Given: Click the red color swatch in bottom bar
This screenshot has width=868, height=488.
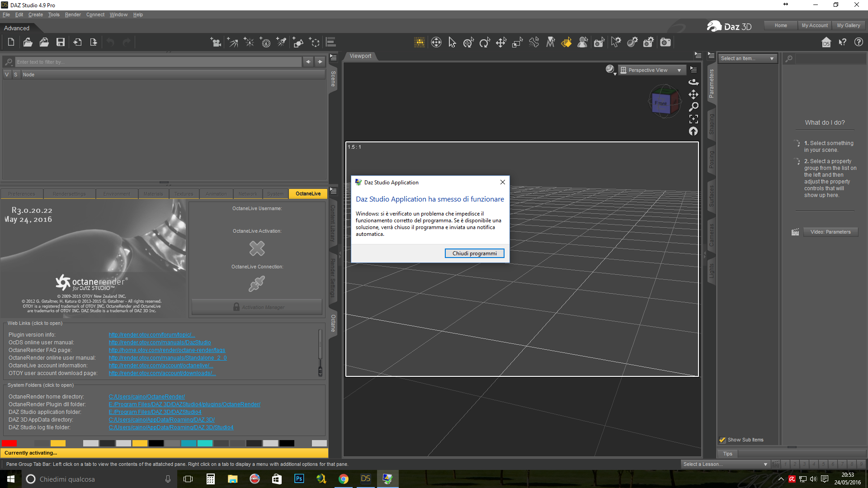Looking at the screenshot, I should [x=9, y=443].
